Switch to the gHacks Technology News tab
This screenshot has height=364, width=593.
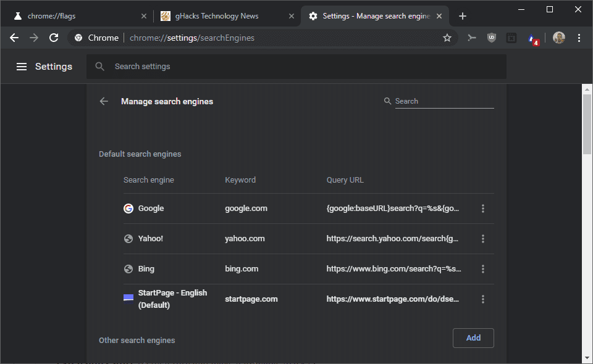pos(227,16)
